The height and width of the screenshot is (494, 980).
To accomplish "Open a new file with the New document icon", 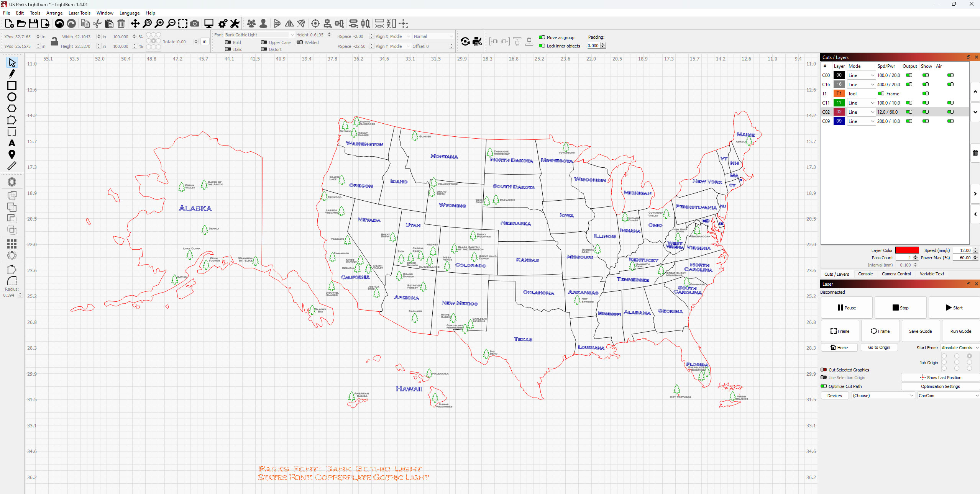I will pos(8,23).
